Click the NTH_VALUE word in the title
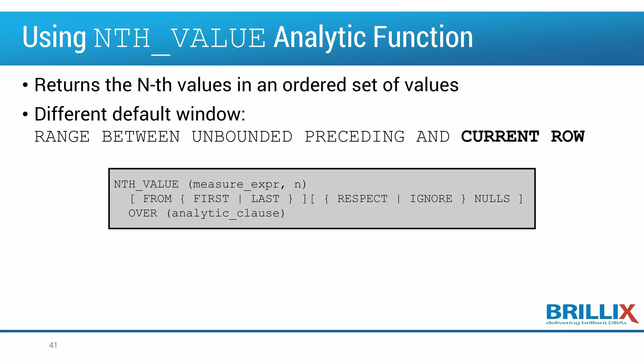 coord(180,38)
